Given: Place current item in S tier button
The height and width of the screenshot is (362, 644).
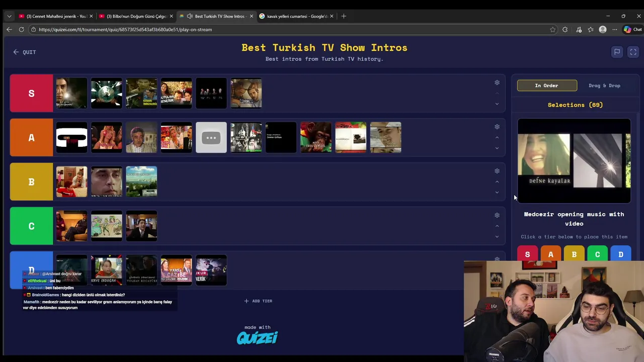Looking at the screenshot, I should (527, 254).
